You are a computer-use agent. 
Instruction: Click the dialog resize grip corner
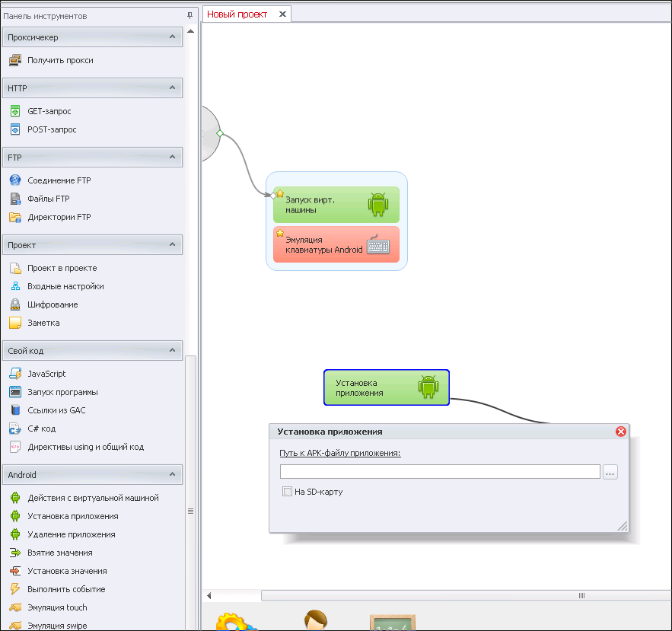[x=623, y=526]
